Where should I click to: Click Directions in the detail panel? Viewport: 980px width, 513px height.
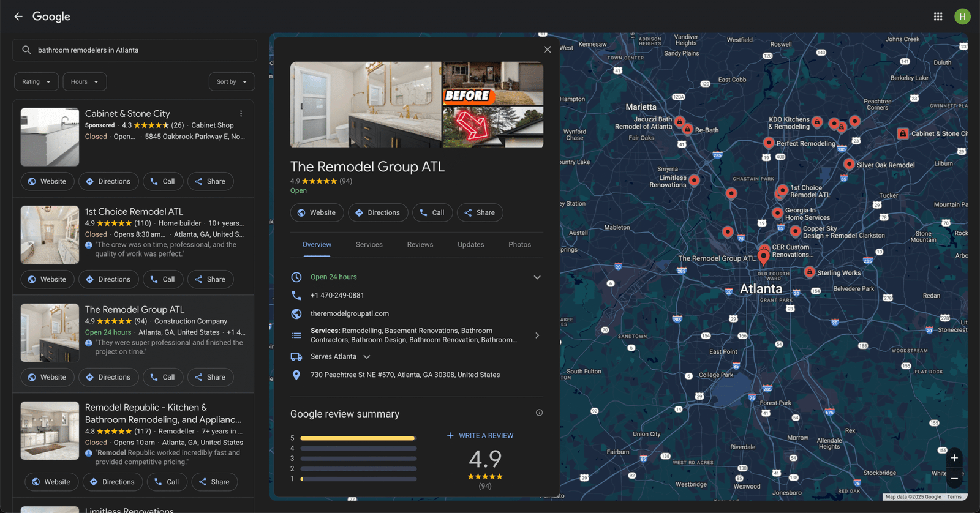[378, 212]
